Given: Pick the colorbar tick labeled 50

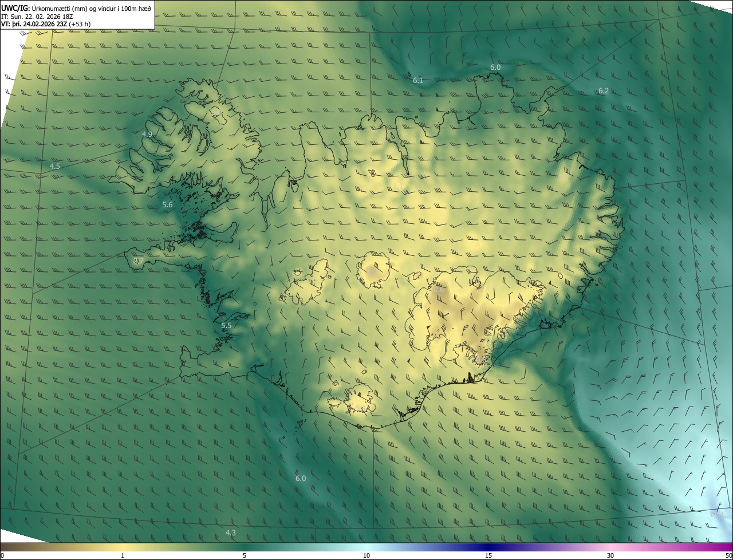Looking at the screenshot, I should coord(728,555).
